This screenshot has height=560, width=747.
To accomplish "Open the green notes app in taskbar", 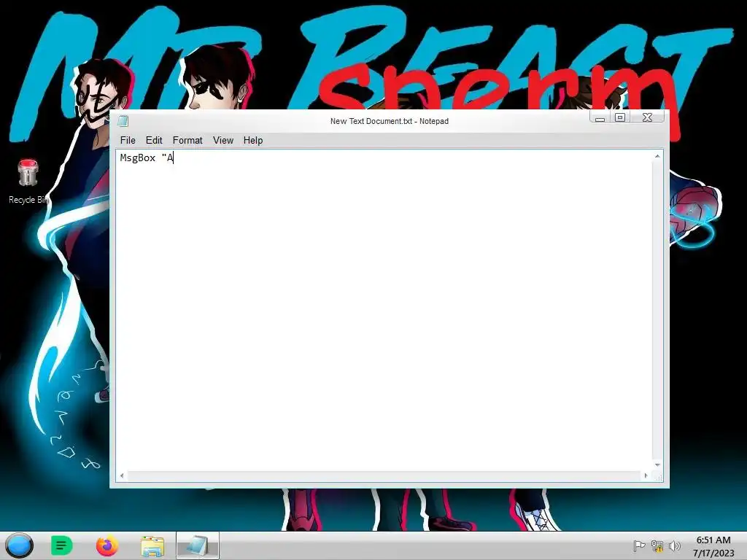I will pos(62,545).
